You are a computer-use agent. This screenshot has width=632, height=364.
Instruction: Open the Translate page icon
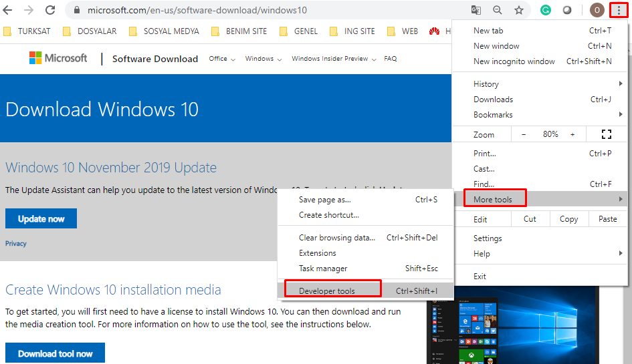tap(476, 10)
